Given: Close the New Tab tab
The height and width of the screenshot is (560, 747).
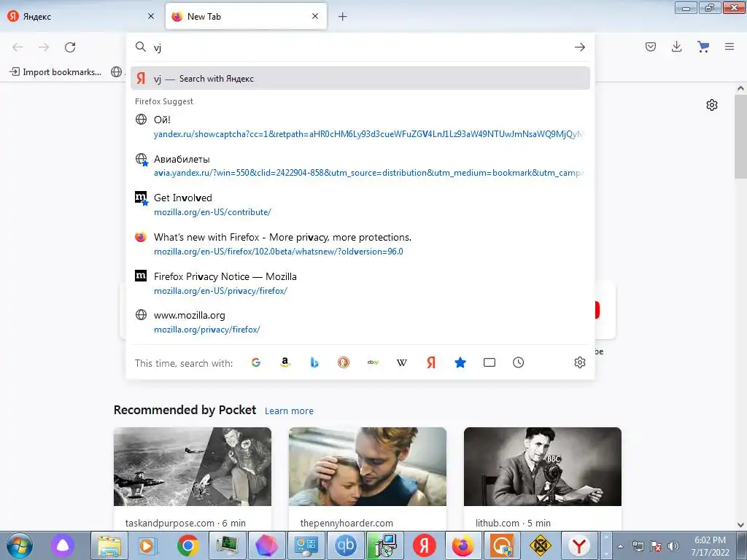Looking at the screenshot, I should tap(315, 16).
